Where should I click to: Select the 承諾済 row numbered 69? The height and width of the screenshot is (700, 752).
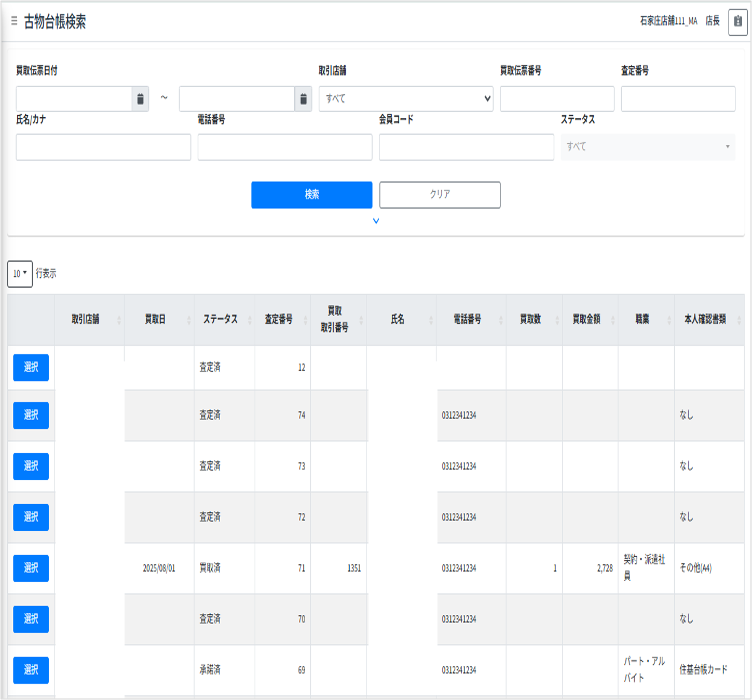(x=31, y=670)
